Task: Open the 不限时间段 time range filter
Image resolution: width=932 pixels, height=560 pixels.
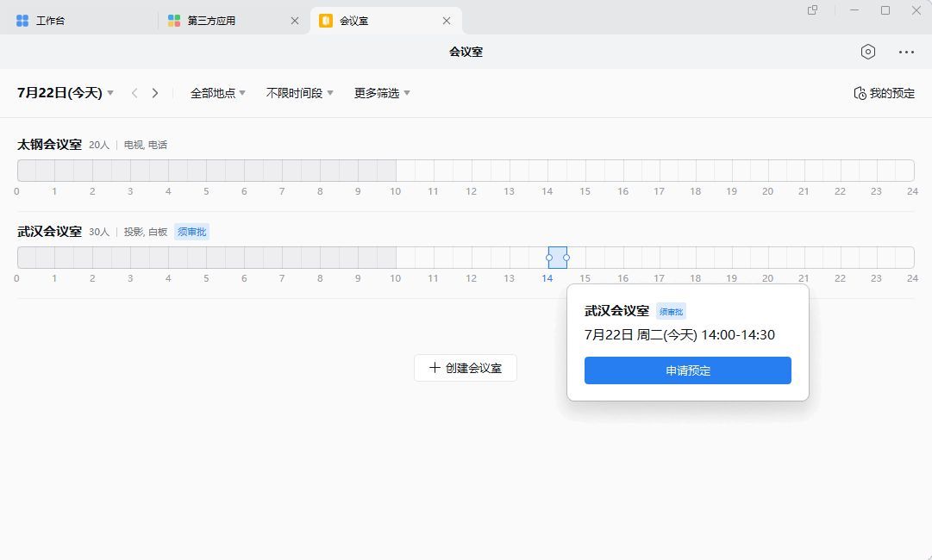Action: pyautogui.click(x=299, y=93)
